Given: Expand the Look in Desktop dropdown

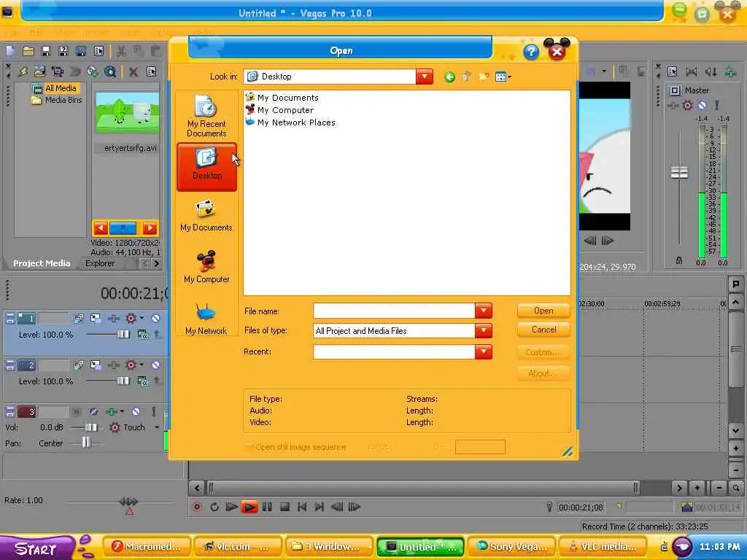Looking at the screenshot, I should 424,77.
